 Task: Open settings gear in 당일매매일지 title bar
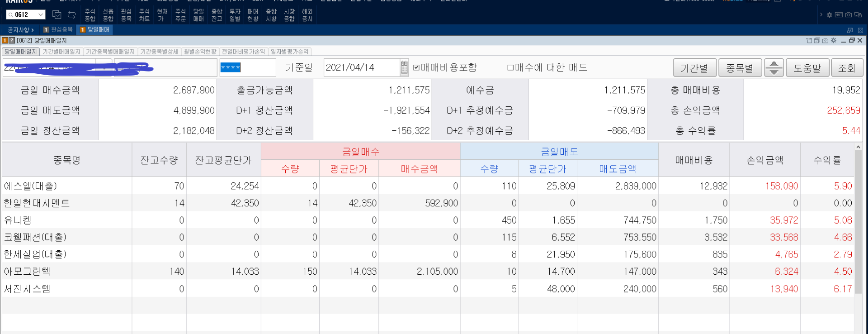coord(833,40)
